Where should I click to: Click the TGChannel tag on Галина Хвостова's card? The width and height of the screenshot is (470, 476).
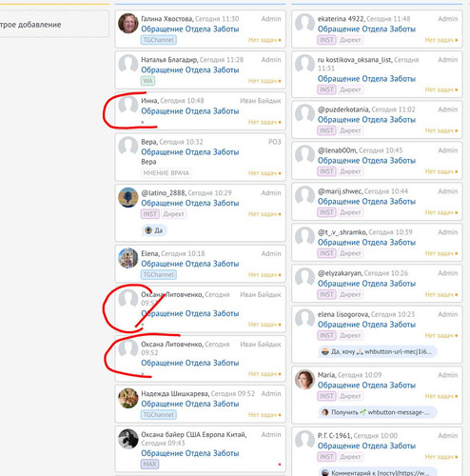[159, 40]
